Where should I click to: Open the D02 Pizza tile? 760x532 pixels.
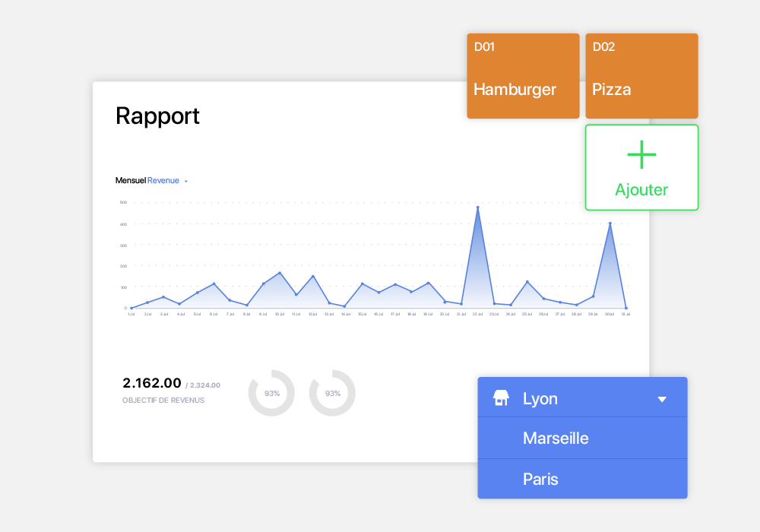[641, 76]
